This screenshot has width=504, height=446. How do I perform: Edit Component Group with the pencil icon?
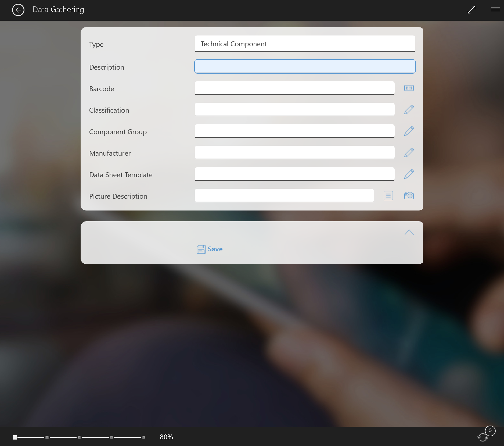pyautogui.click(x=409, y=131)
